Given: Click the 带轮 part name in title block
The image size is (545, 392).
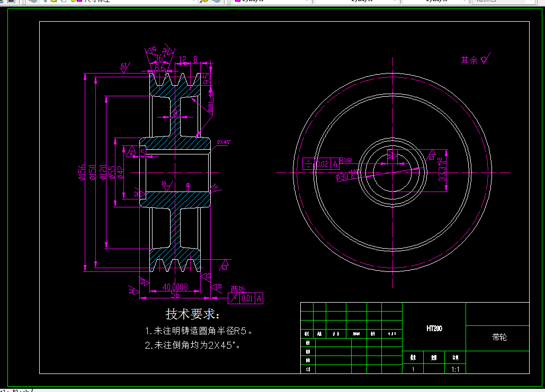Looking at the screenshot, I should pos(499,337).
